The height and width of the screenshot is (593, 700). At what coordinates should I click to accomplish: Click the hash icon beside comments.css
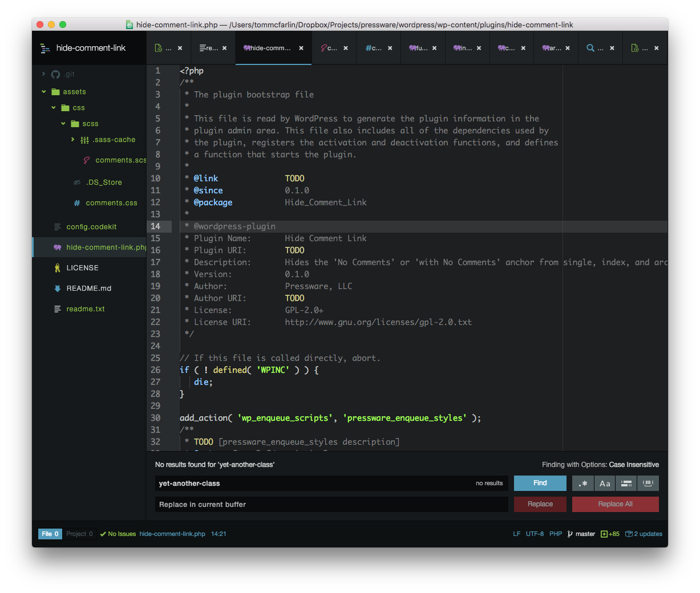(x=77, y=203)
